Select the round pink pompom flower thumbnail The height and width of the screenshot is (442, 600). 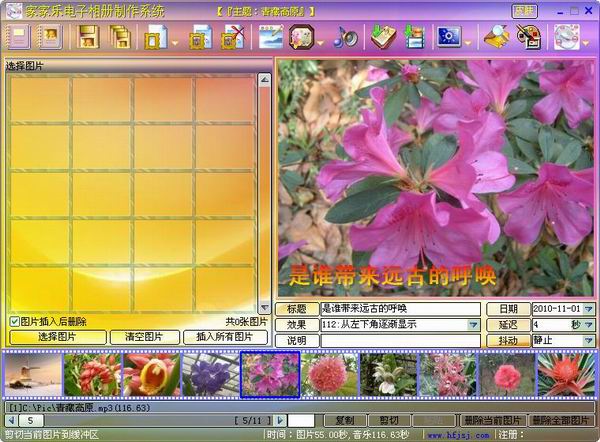tap(330, 375)
